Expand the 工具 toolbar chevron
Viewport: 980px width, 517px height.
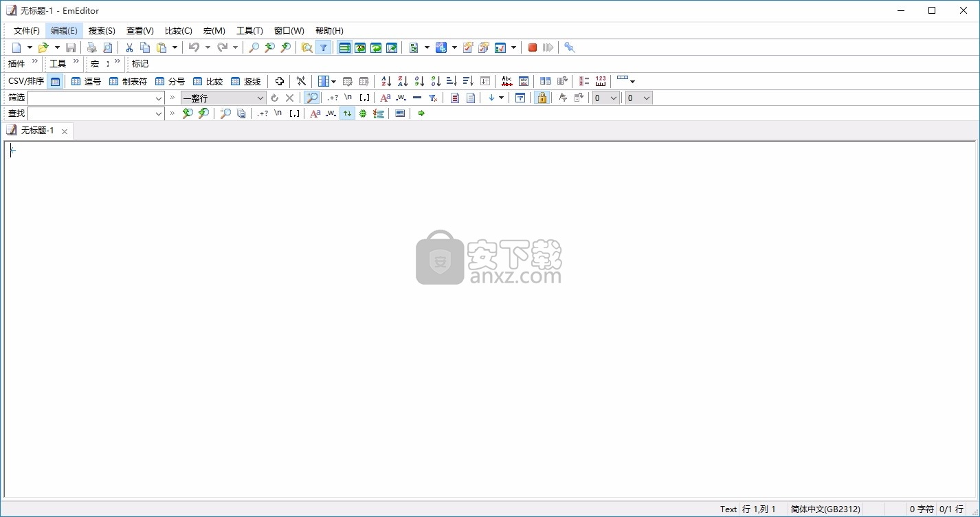pos(76,62)
